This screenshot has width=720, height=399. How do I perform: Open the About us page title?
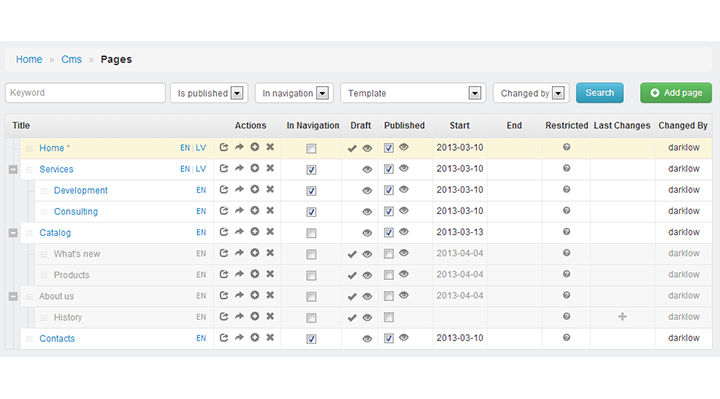(x=56, y=296)
